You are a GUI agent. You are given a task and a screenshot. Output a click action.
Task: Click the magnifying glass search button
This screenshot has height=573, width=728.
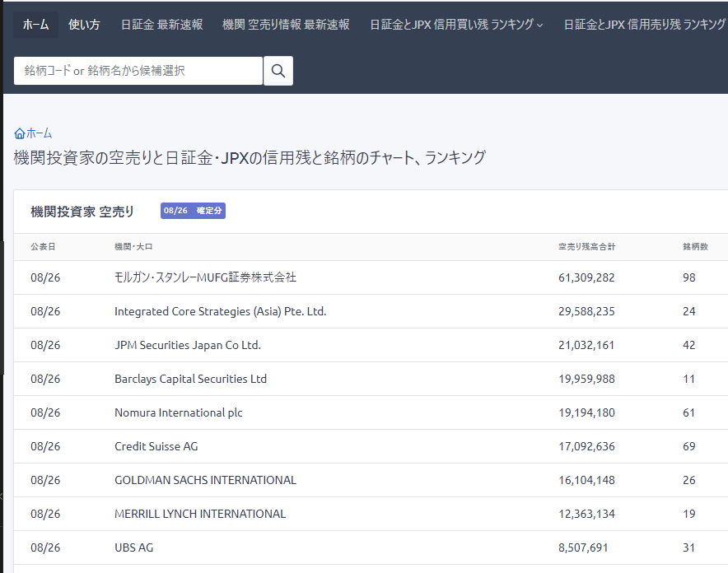point(278,71)
